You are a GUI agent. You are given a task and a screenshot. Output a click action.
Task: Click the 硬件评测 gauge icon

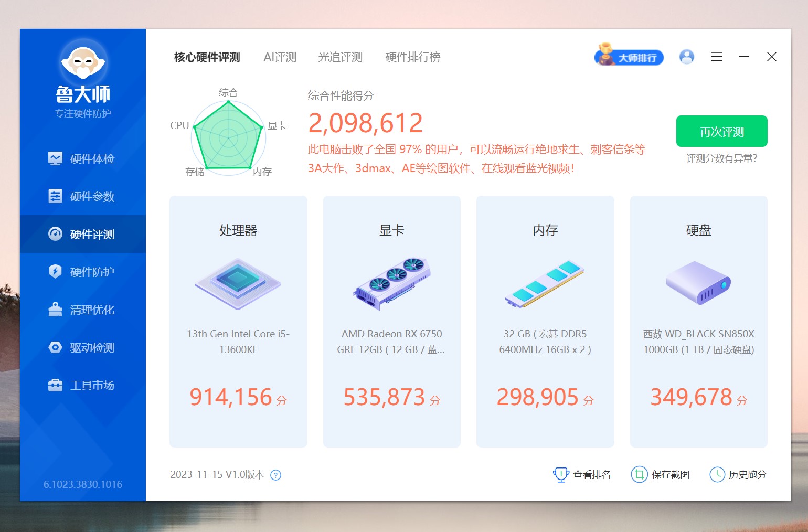pyautogui.click(x=55, y=234)
